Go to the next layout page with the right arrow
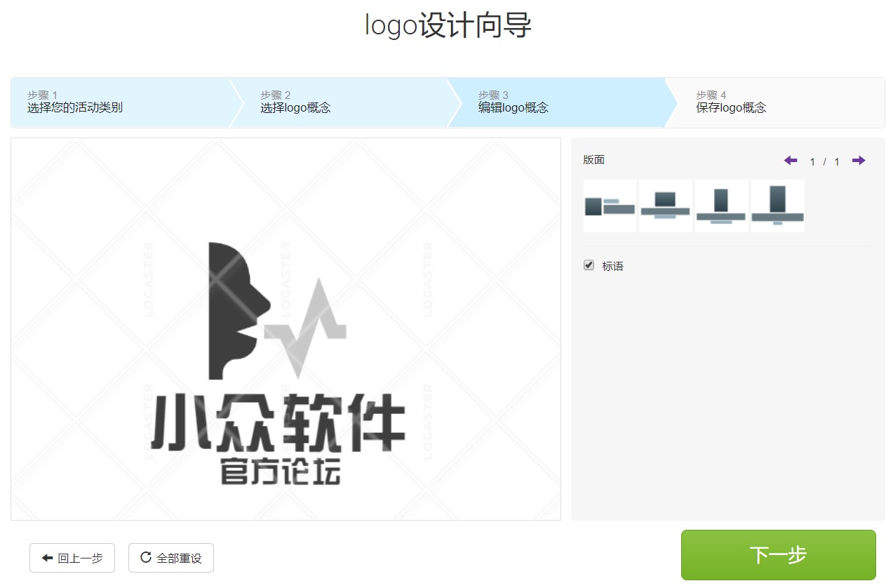This screenshot has width=893, height=588. 859,161
